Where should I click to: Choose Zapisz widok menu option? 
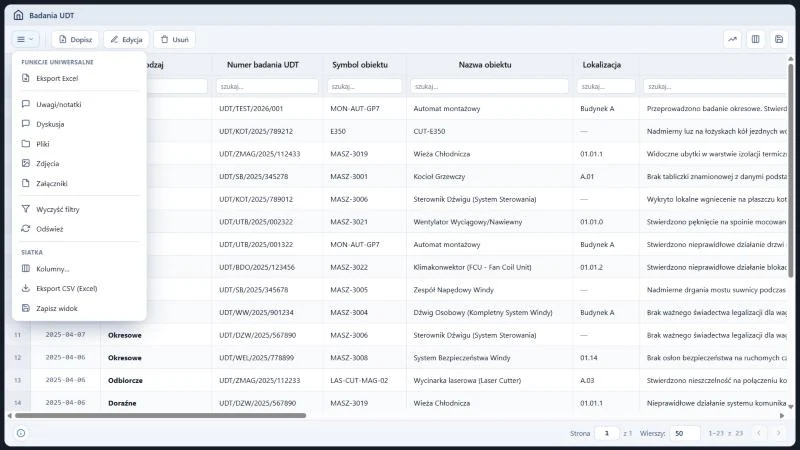[79, 308]
